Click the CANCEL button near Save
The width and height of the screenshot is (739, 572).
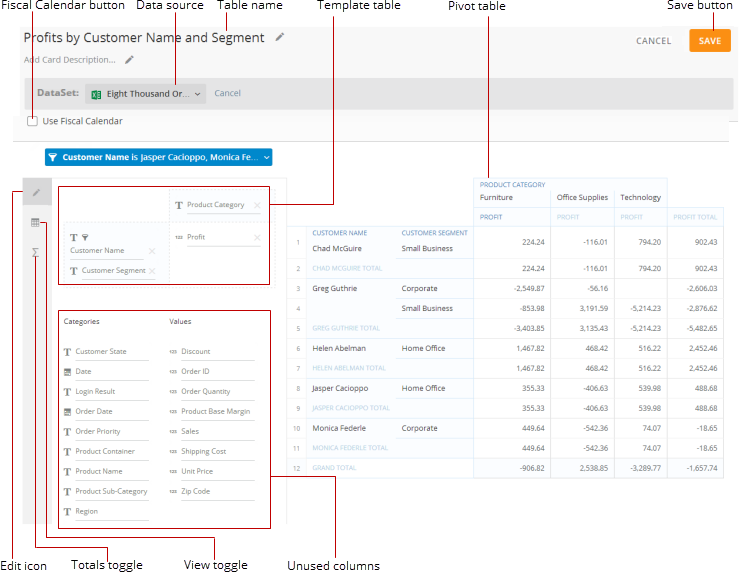(653, 41)
